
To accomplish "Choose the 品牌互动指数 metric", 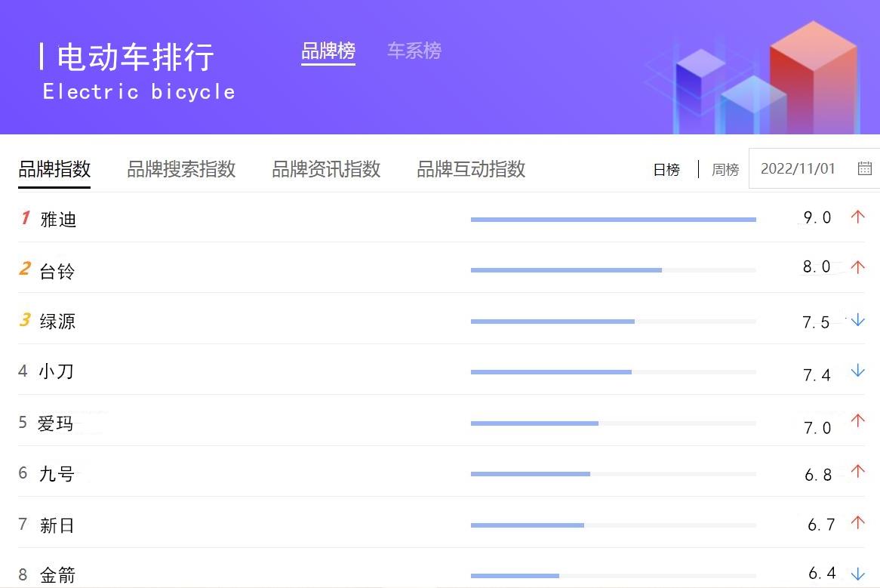I will coord(470,170).
